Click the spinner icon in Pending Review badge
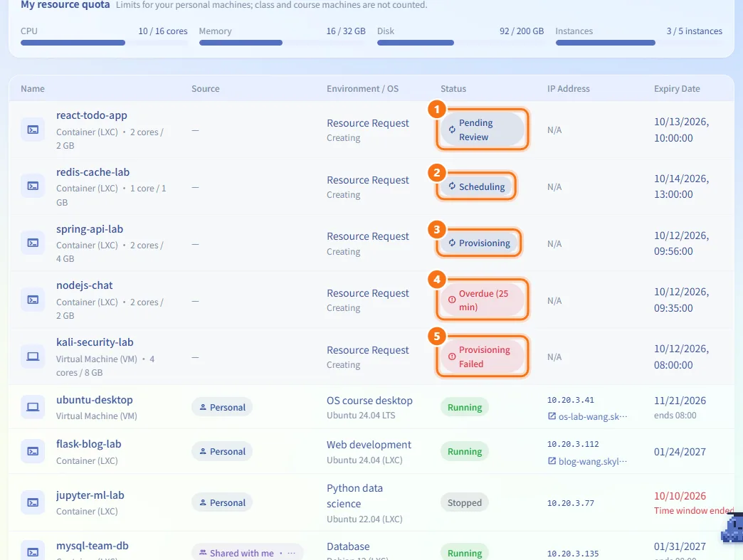The width and height of the screenshot is (743, 560). (x=452, y=130)
